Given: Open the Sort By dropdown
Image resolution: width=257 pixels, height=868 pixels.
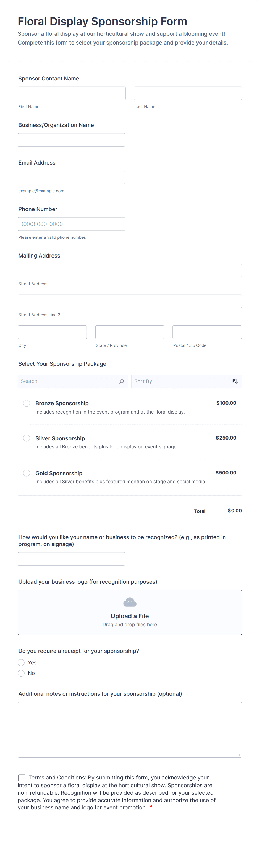Looking at the screenshot, I should tap(182, 381).
